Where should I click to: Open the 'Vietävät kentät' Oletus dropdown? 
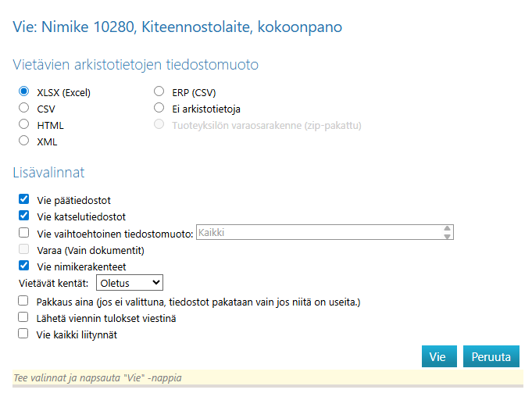[x=130, y=282]
